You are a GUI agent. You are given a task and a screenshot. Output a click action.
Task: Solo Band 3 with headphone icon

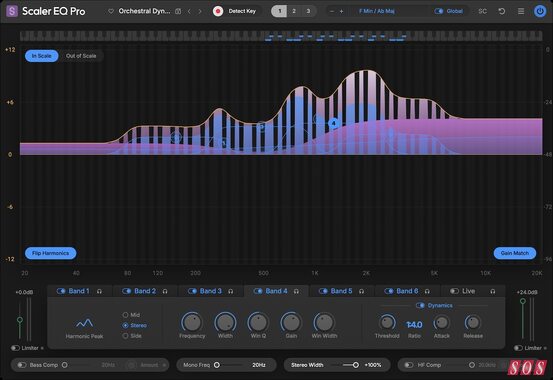click(231, 291)
